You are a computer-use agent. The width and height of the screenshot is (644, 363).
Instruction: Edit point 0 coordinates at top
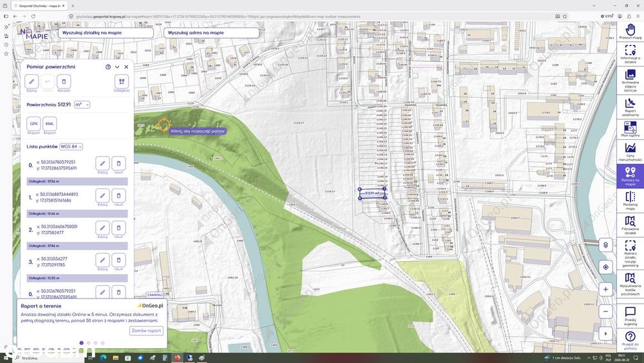[102, 163]
